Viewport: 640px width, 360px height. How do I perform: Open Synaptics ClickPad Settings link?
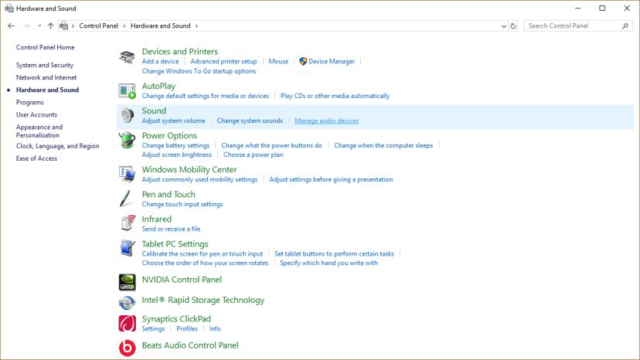tap(153, 329)
